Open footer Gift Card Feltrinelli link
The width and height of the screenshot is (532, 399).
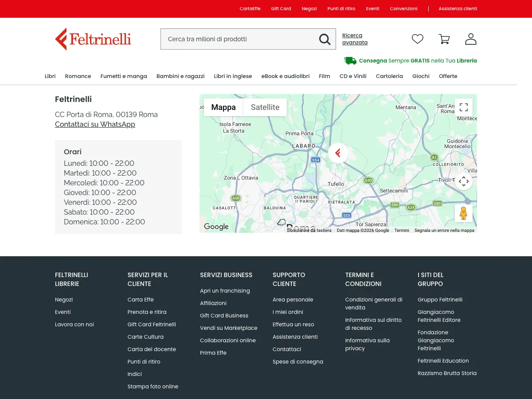pyautogui.click(x=152, y=325)
